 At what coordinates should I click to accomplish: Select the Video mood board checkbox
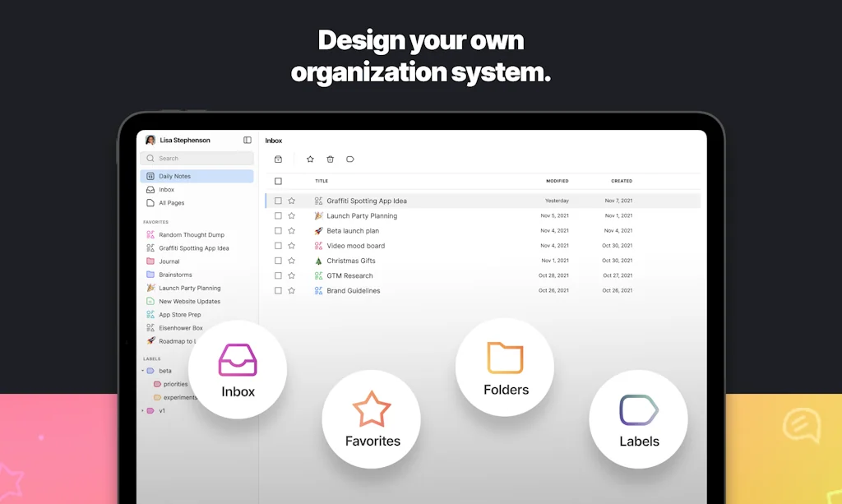coord(278,246)
